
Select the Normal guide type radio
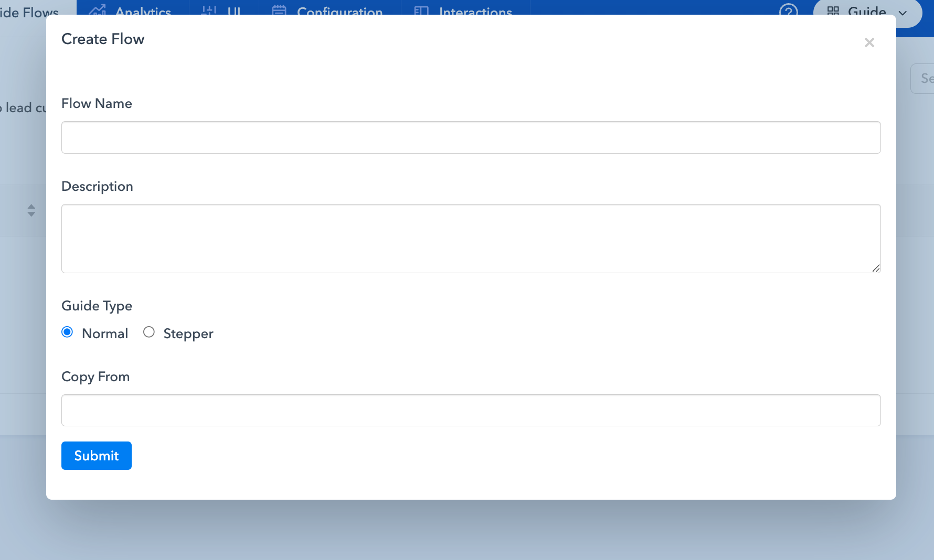67,332
